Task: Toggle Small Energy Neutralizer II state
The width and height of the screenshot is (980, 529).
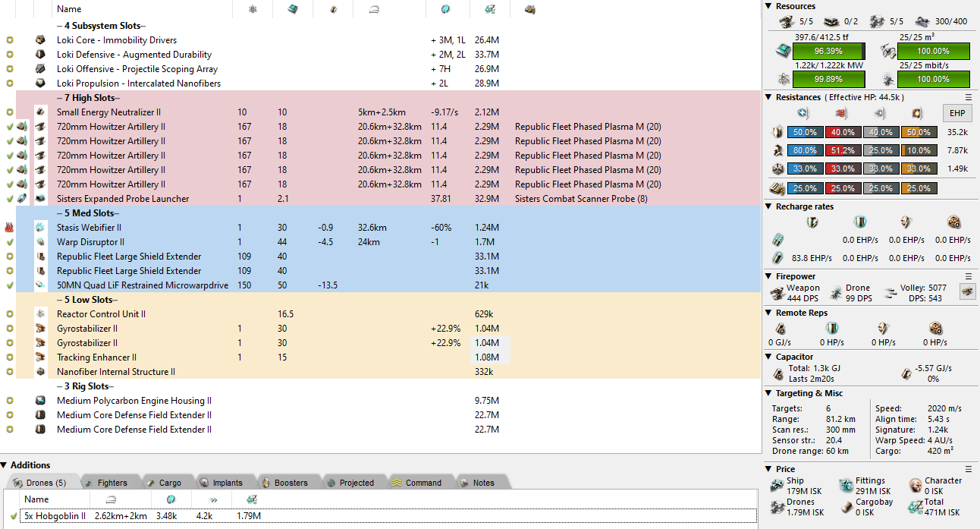Action: pyautogui.click(x=10, y=112)
